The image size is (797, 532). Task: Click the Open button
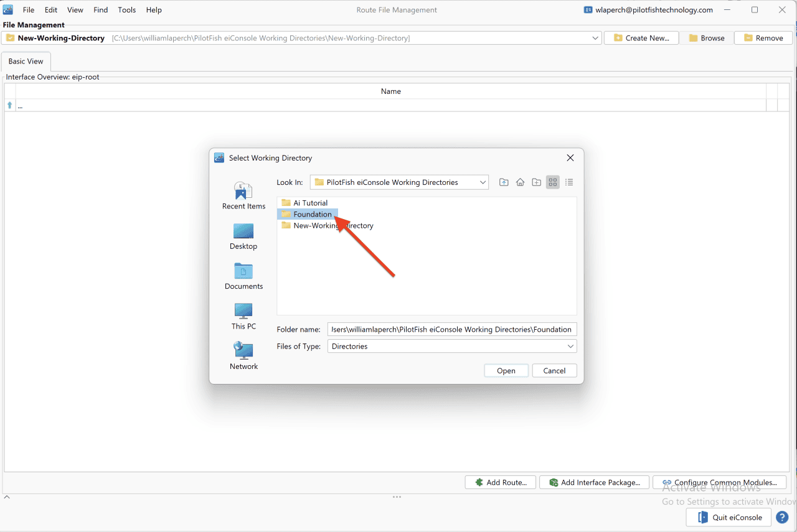(506, 371)
